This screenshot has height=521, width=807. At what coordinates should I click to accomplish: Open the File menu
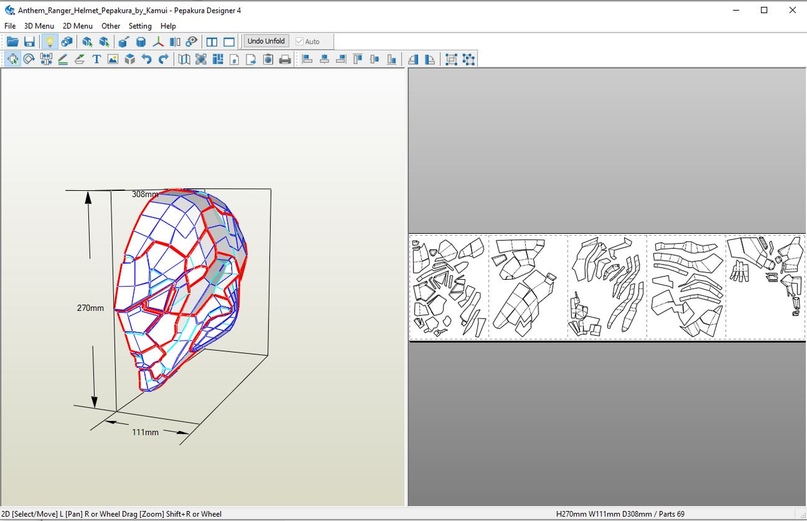(x=10, y=26)
